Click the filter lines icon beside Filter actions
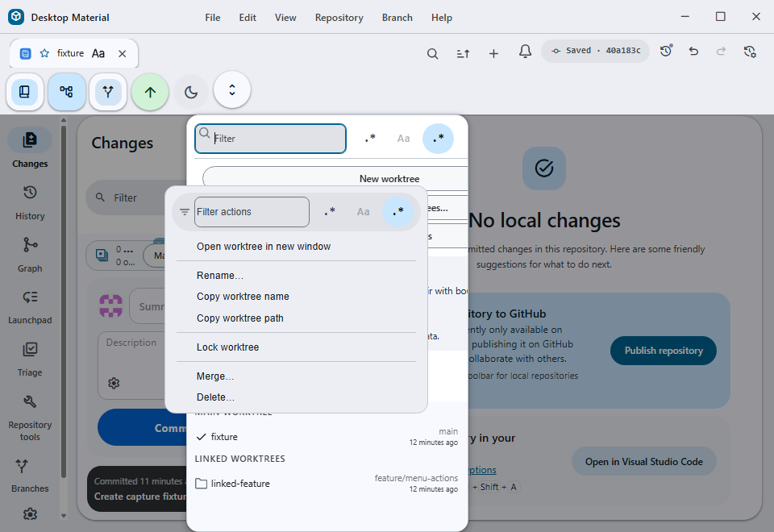The width and height of the screenshot is (774, 532). click(x=184, y=212)
